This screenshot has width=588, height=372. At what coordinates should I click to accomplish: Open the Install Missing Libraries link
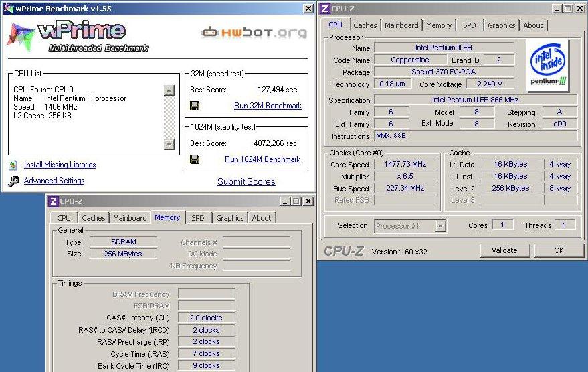60,165
